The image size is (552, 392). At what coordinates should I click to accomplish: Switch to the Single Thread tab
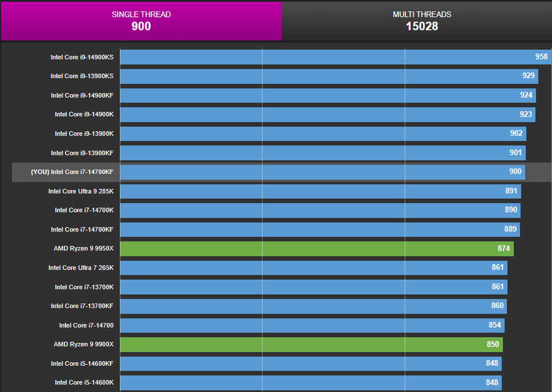(x=141, y=21)
